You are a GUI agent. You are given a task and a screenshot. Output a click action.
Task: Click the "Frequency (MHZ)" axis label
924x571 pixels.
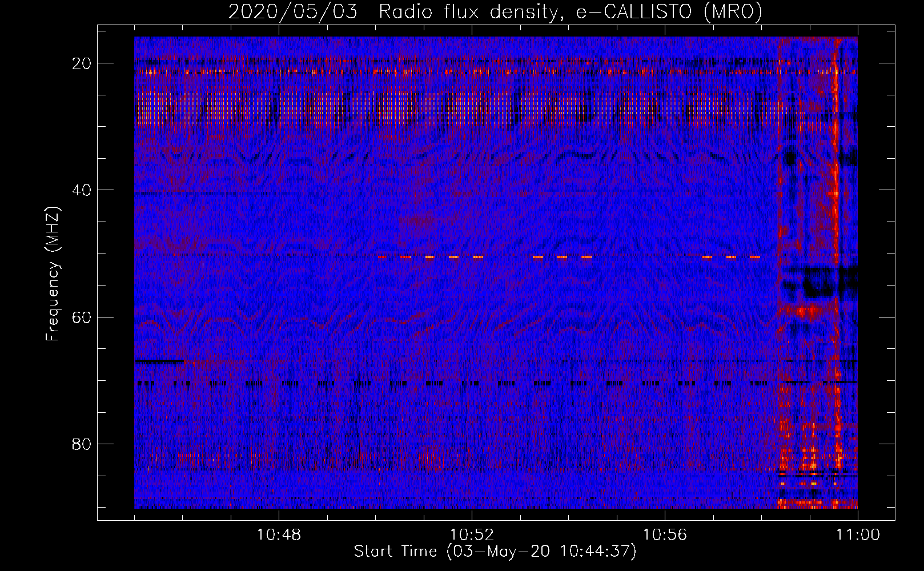53,274
